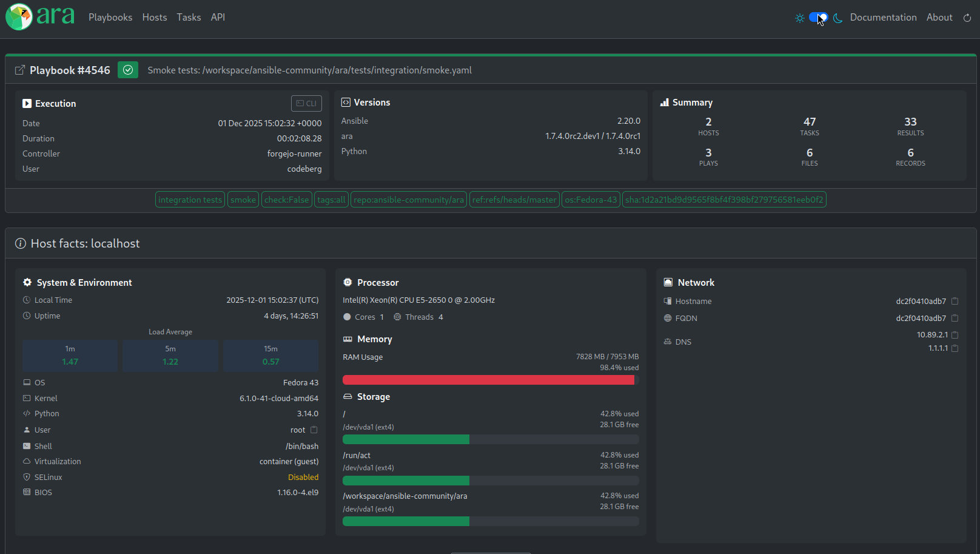Click the green playbook status checkmark

[128, 70]
